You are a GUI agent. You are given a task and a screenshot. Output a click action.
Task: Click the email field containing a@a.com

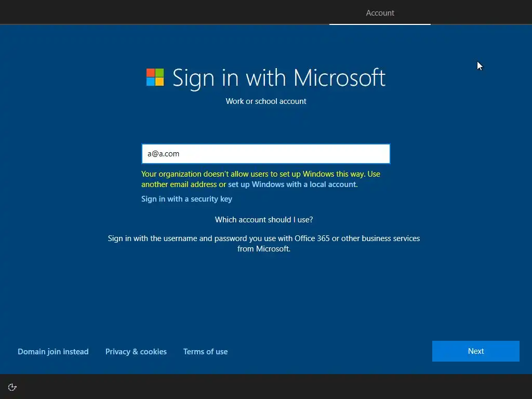[266, 154]
